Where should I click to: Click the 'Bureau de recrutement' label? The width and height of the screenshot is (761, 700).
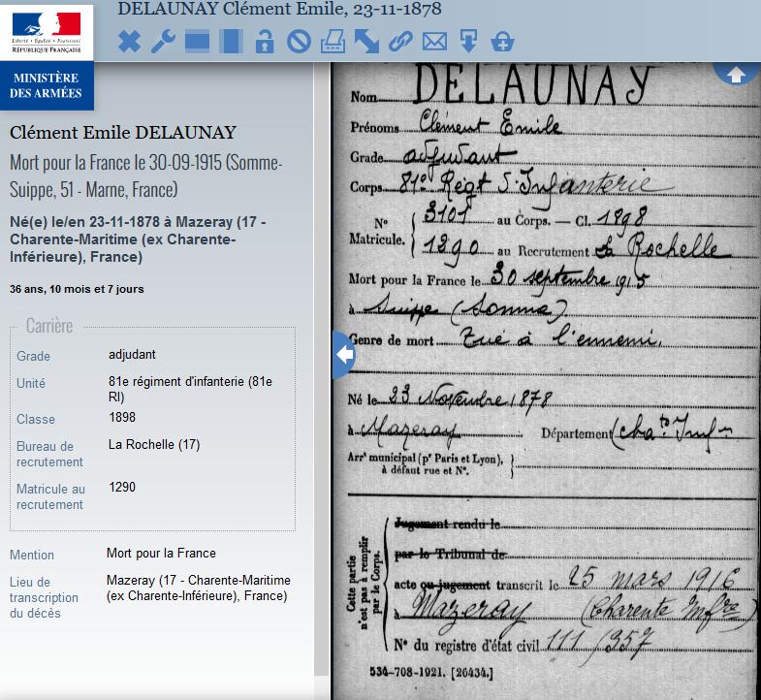(x=49, y=455)
